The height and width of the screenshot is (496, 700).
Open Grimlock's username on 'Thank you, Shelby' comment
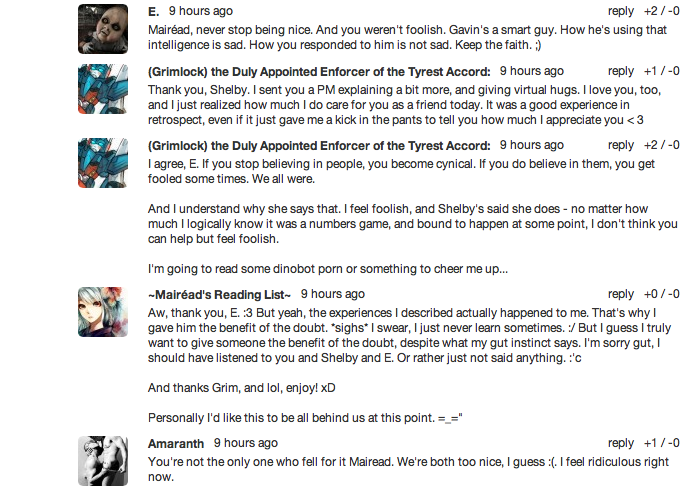point(319,72)
